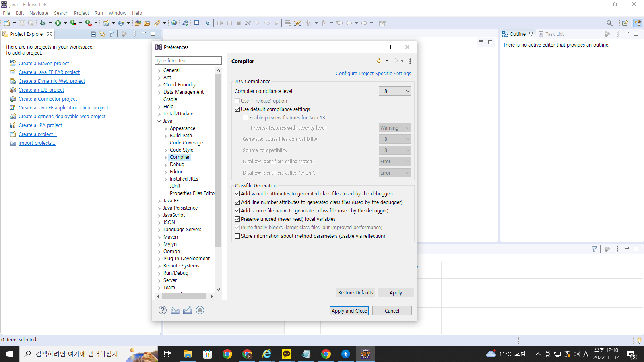
Task: Click the Apply button
Action: pos(396,293)
